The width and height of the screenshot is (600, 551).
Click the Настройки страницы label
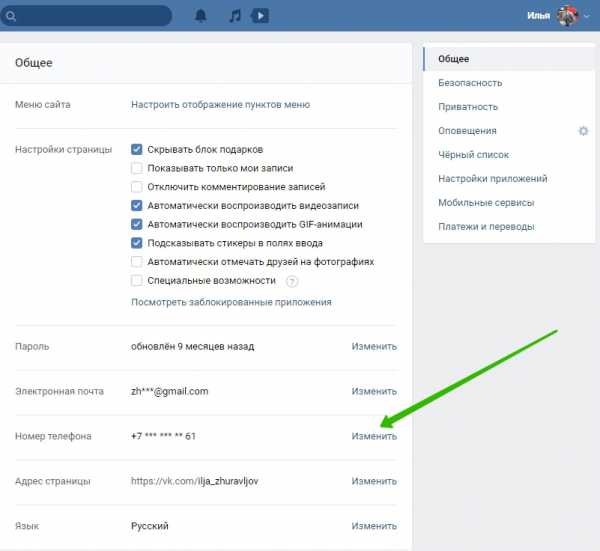(64, 150)
